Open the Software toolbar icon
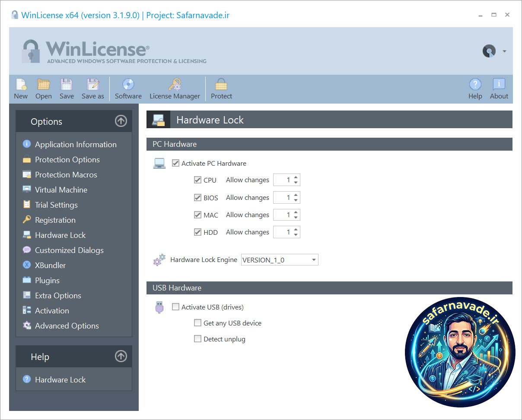This screenshot has height=420, width=522. 128,84
